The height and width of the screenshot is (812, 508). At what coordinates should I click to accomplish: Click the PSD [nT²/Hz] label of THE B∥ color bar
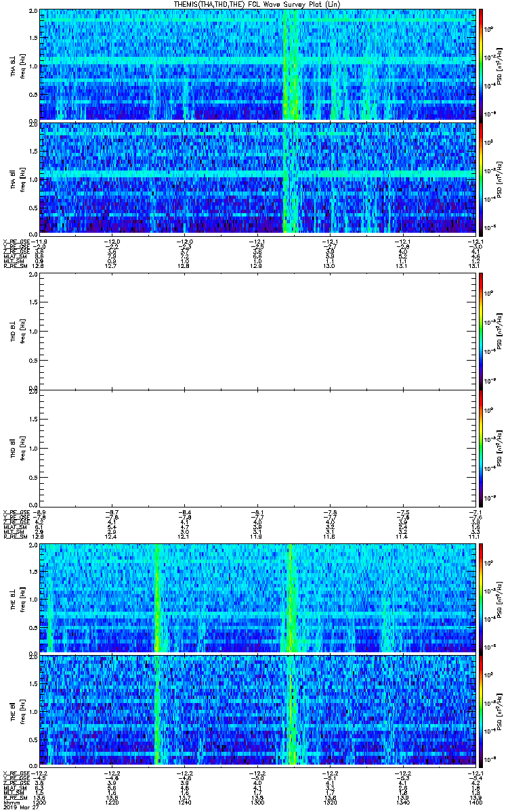coord(500,710)
